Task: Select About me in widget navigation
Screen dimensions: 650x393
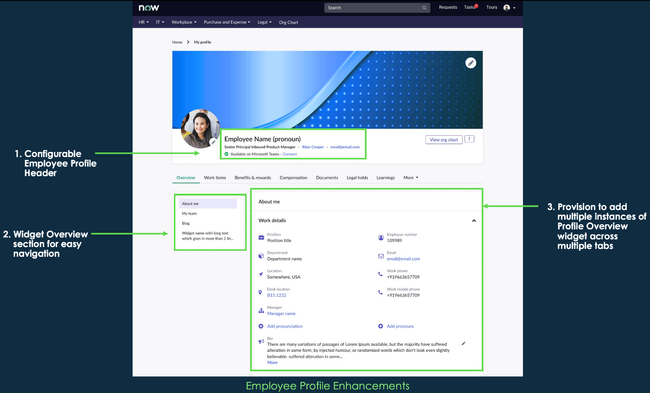Action: 208,204
